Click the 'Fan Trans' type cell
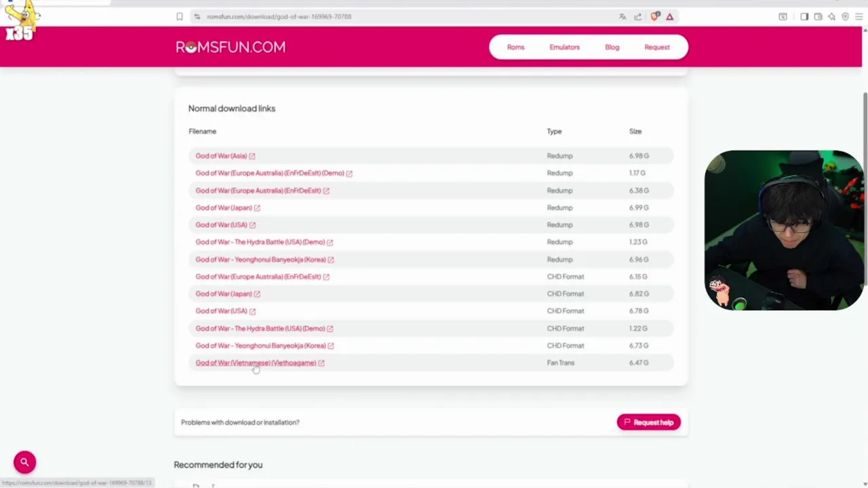This screenshot has height=488, width=868. click(560, 363)
